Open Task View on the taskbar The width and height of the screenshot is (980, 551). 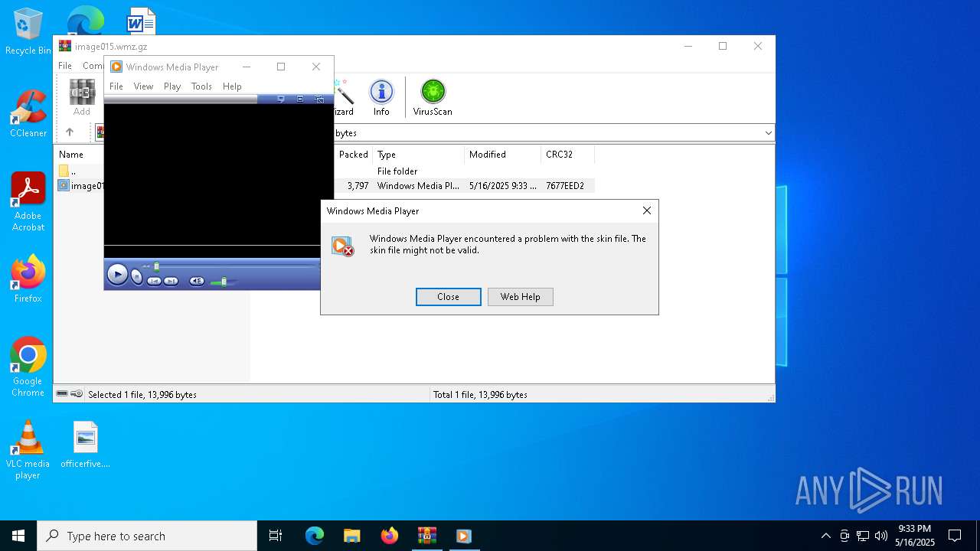click(276, 536)
